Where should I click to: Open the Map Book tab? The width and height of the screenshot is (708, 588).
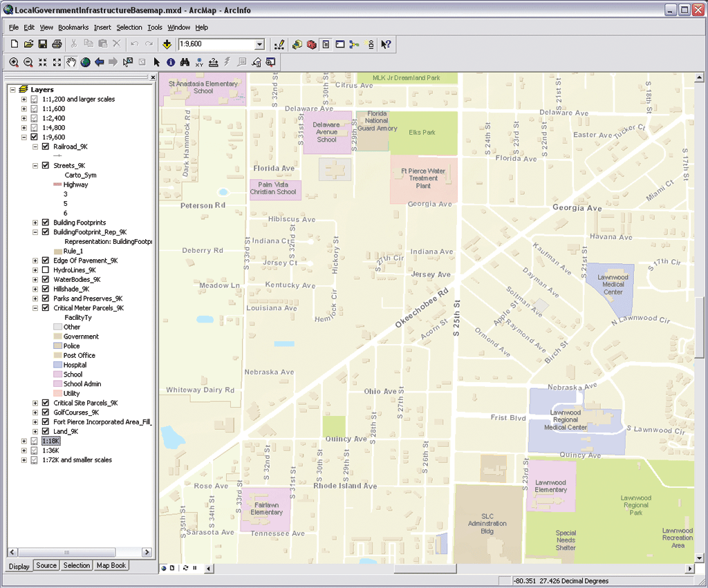click(111, 565)
